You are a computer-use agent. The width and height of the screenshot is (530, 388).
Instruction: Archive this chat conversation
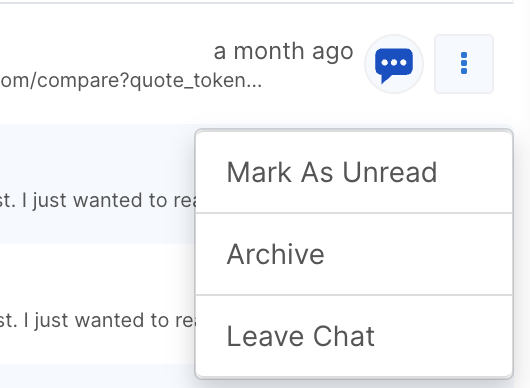(x=354, y=254)
